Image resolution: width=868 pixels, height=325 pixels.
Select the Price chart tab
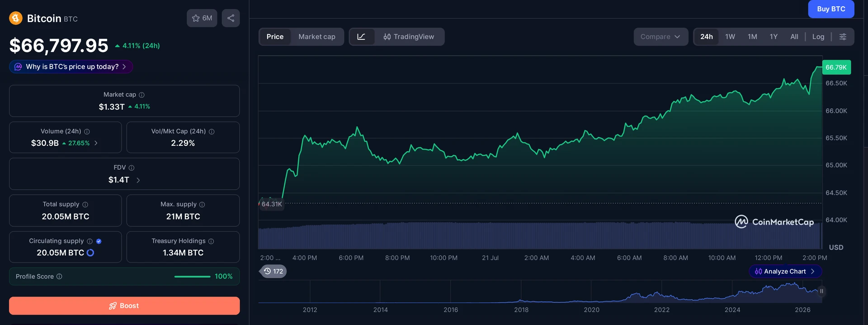pyautogui.click(x=275, y=37)
